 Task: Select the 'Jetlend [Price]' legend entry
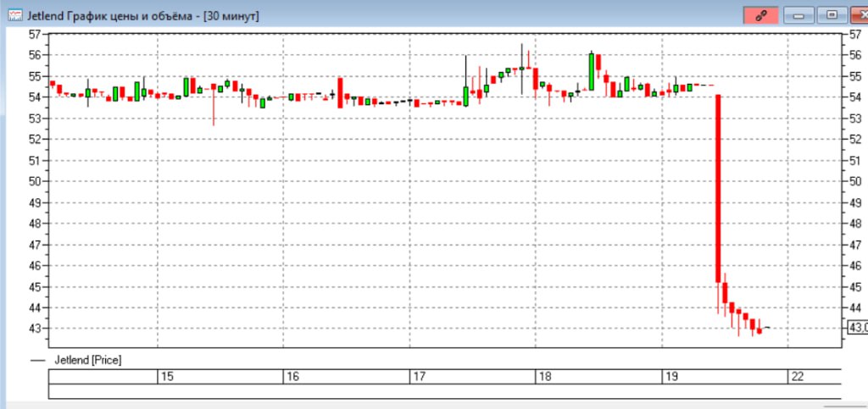(88, 361)
